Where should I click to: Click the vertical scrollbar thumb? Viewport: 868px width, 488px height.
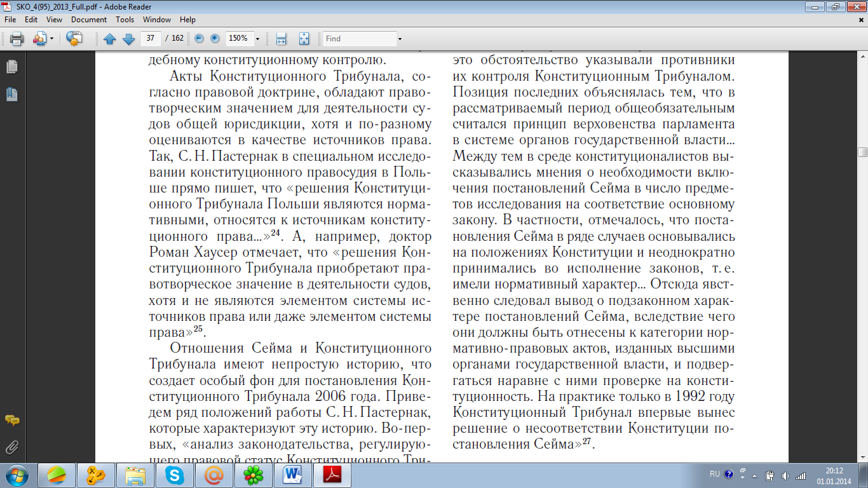[862, 152]
